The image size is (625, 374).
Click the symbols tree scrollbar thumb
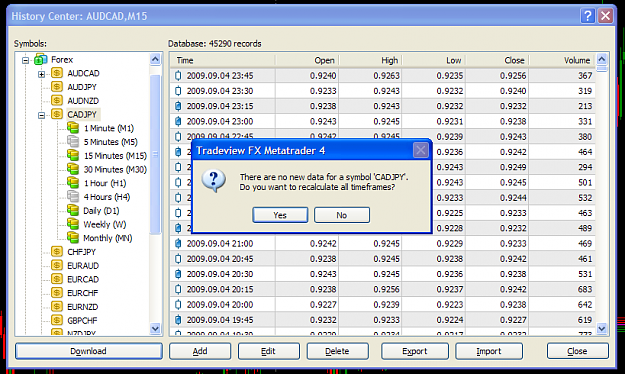pos(155,154)
